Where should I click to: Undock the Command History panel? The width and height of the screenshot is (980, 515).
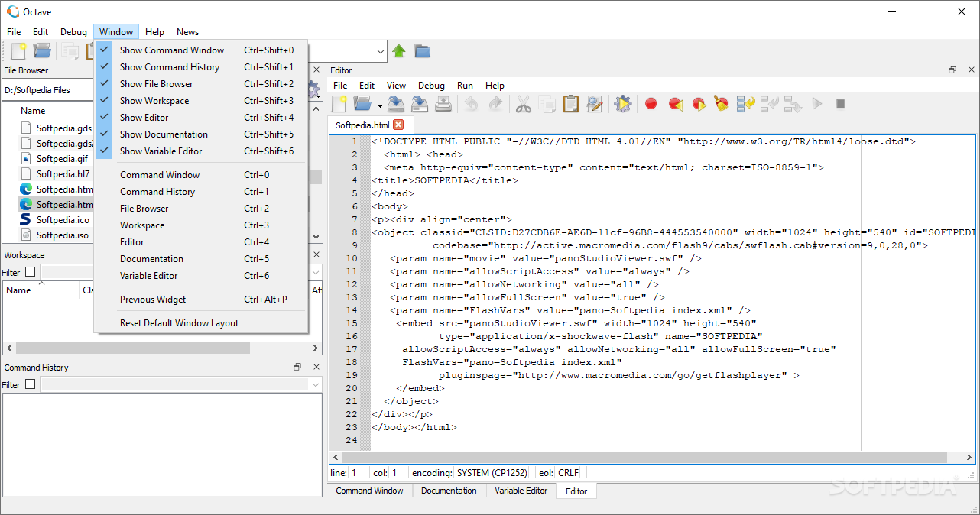[298, 368]
